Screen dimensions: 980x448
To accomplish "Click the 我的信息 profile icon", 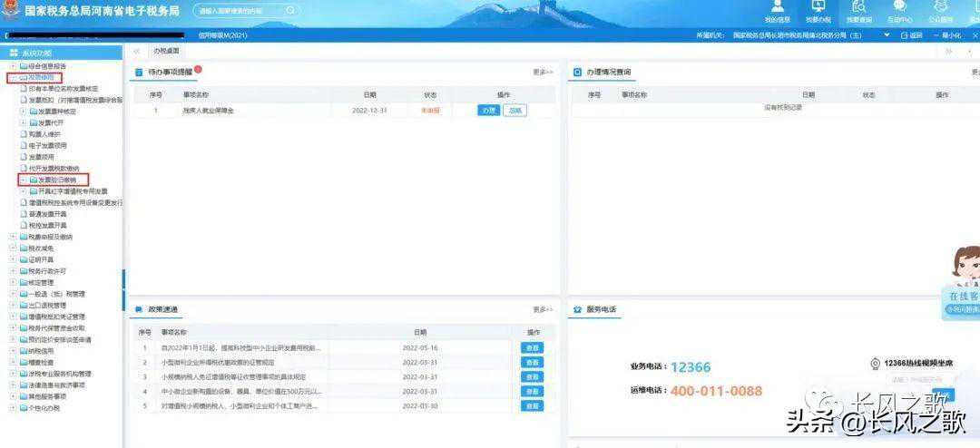I will pyautogui.click(x=777, y=9).
